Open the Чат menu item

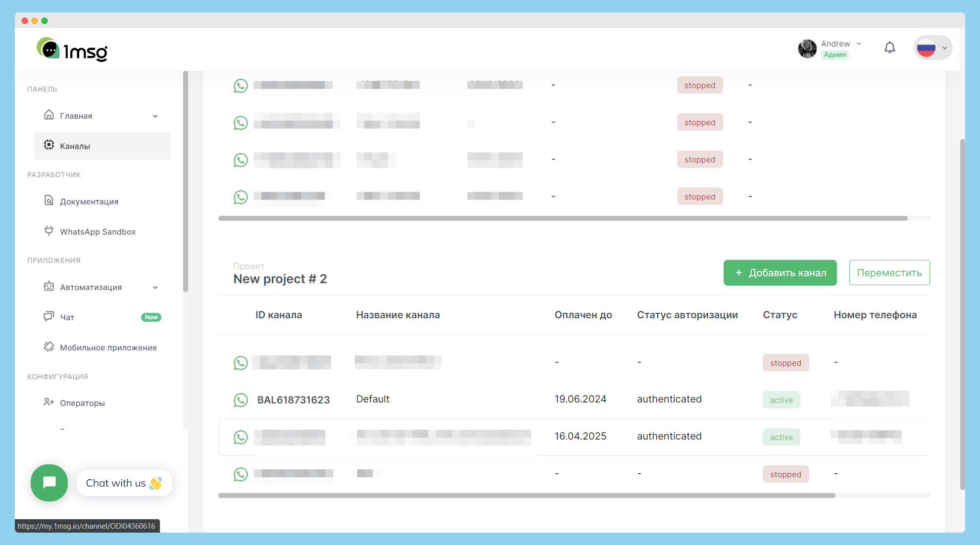click(67, 317)
